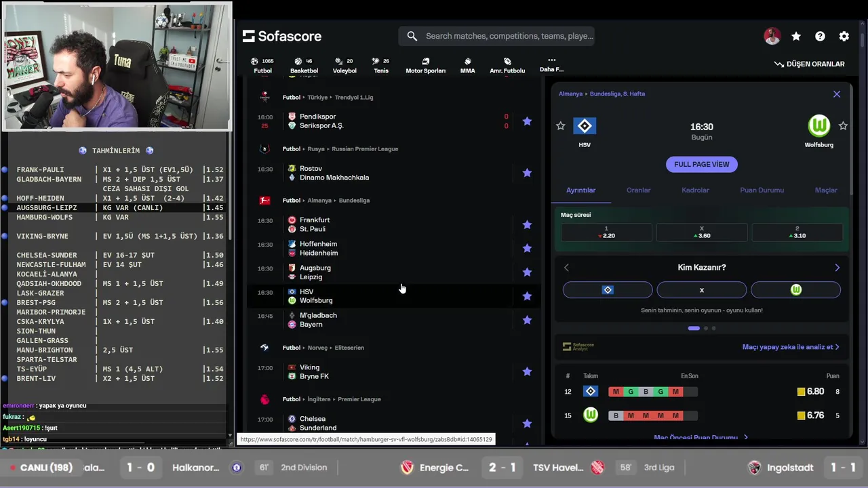The height and width of the screenshot is (488, 868).
Task: Click the FULL PAGE VIEW button
Action: [702, 164]
